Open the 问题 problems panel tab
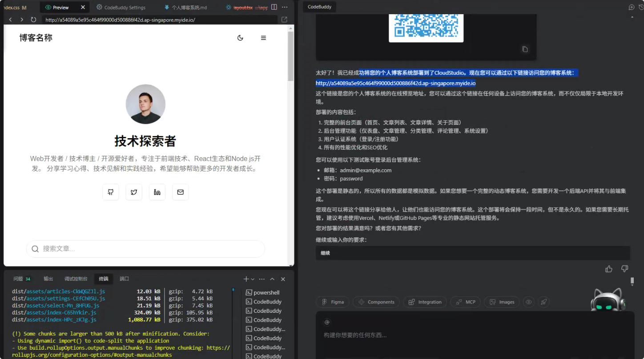The height and width of the screenshot is (359, 644). (22, 279)
